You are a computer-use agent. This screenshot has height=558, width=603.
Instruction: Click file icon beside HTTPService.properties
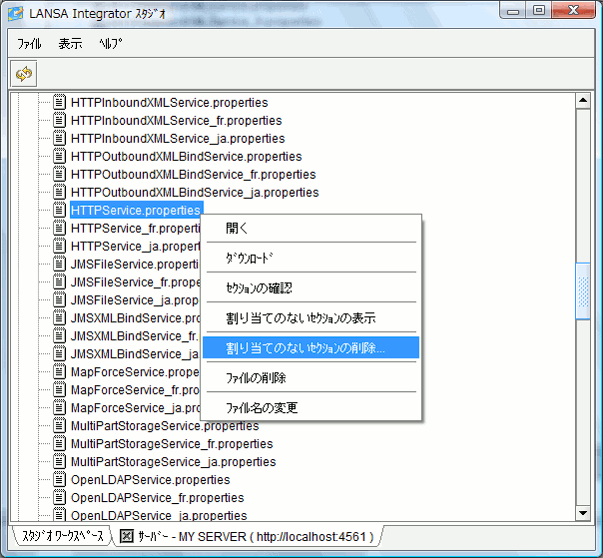[x=59, y=210]
